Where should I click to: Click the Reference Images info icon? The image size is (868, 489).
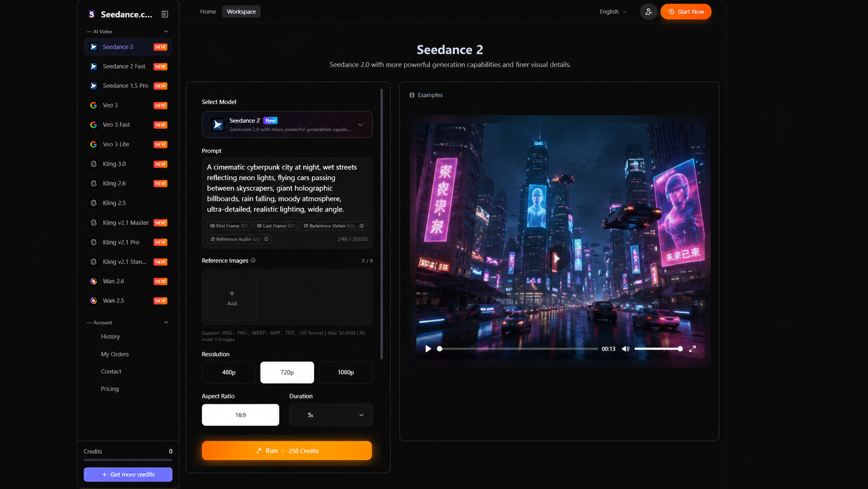coord(253,260)
